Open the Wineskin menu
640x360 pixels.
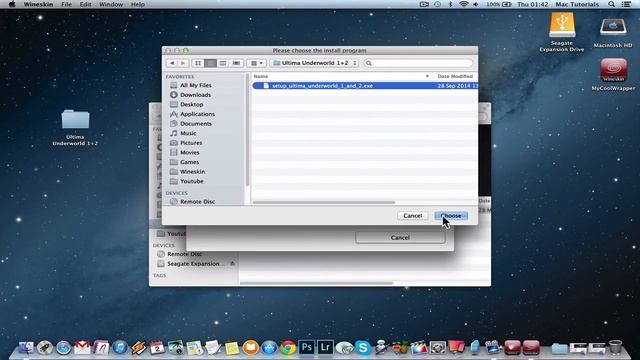(x=38, y=4)
